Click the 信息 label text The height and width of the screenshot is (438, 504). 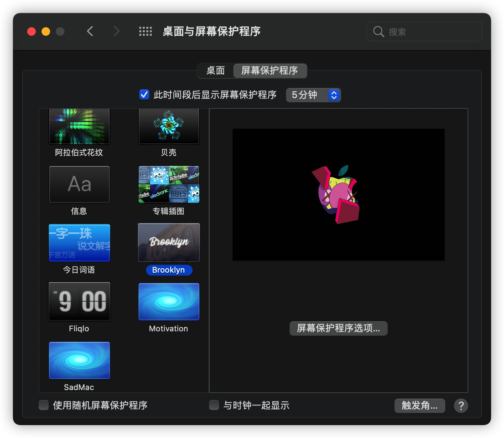79,211
